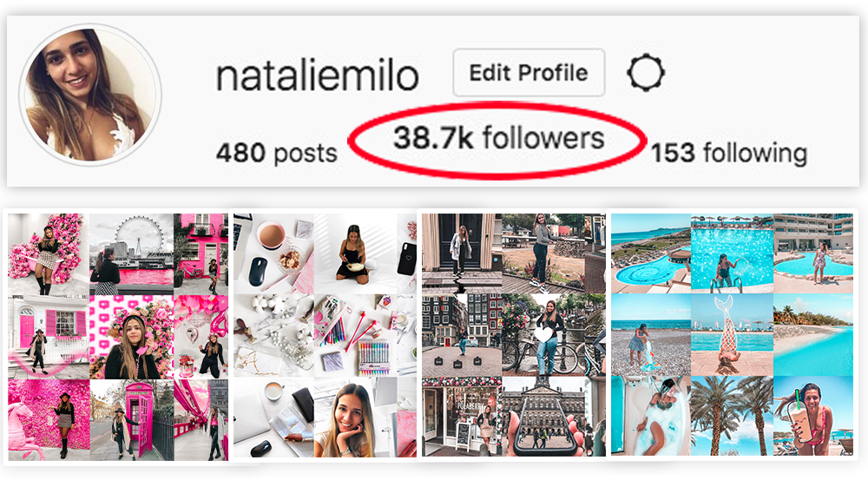Click the Edit Profile button
The height and width of the screenshot is (480, 868).
[x=529, y=73]
